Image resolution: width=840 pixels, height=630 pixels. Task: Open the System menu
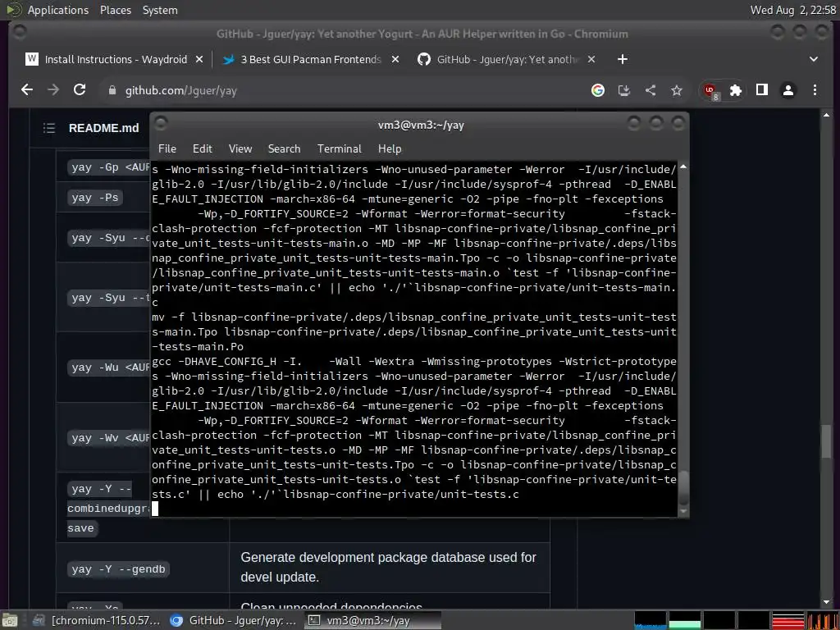tap(160, 10)
